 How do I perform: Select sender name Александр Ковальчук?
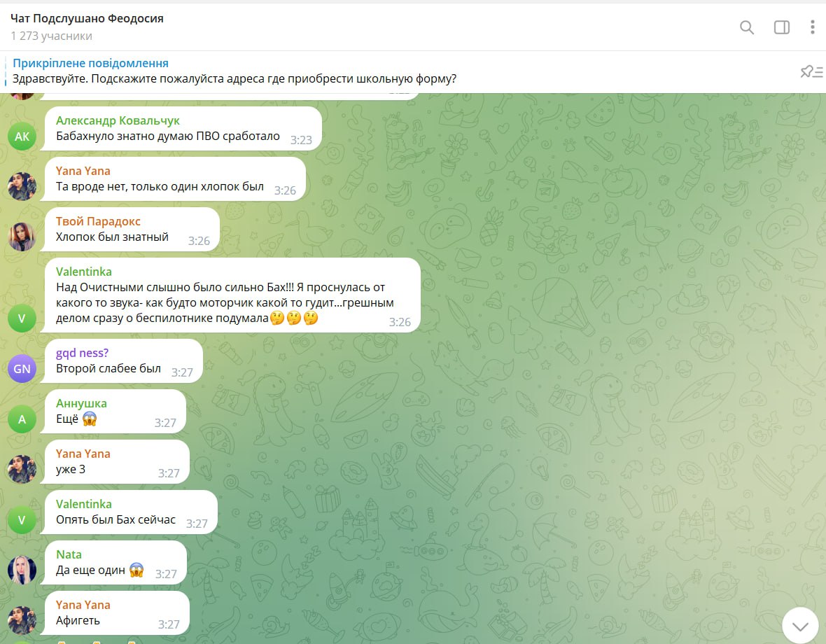(x=118, y=120)
